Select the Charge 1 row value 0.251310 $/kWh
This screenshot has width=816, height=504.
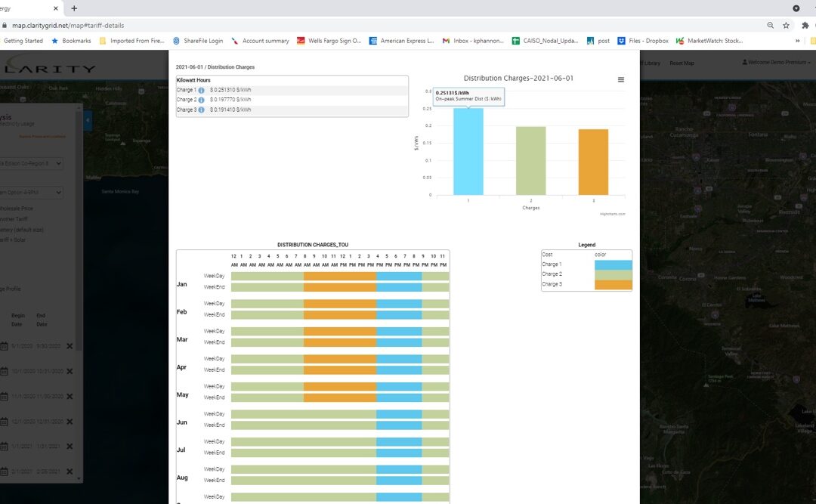coord(230,90)
